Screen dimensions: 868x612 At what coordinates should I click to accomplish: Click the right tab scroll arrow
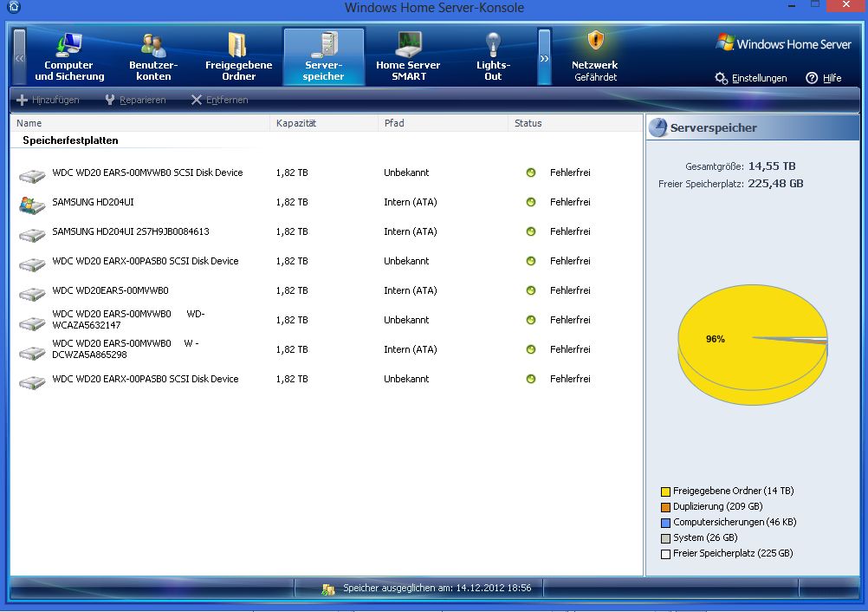tap(544, 57)
